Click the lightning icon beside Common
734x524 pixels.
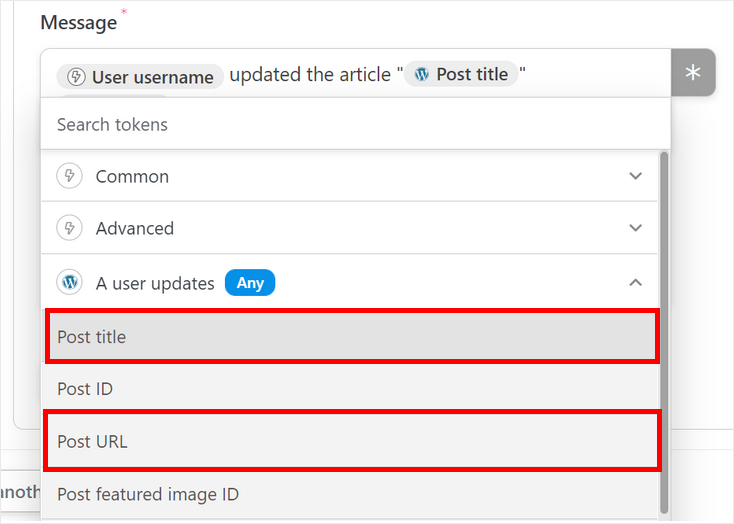point(70,176)
